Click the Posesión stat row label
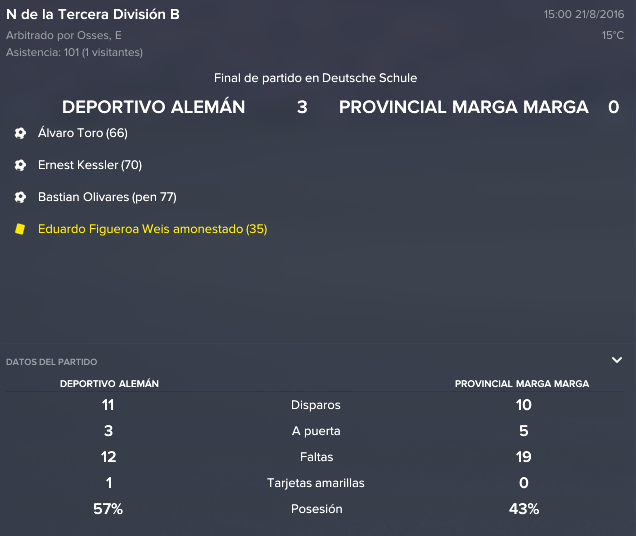636x536 pixels. pos(316,509)
